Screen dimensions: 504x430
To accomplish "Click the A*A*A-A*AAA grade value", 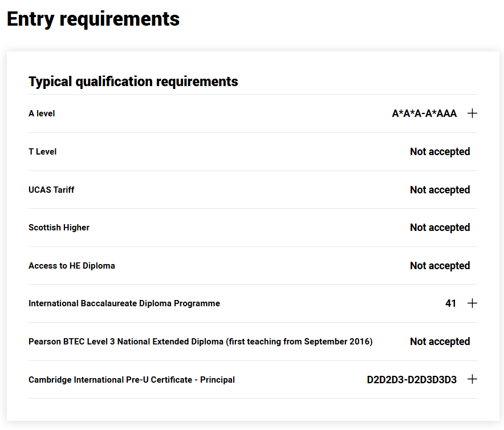I will [x=424, y=113].
